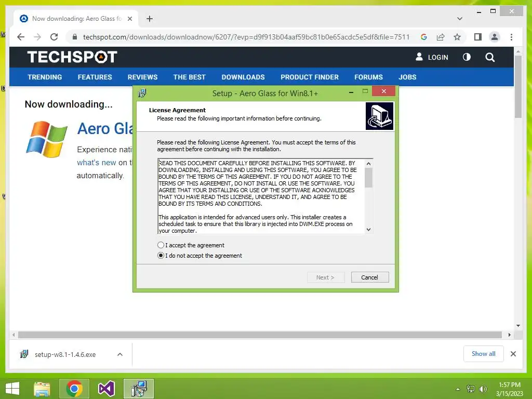Open File Explorer from taskbar
The height and width of the screenshot is (399, 532).
pos(42,389)
